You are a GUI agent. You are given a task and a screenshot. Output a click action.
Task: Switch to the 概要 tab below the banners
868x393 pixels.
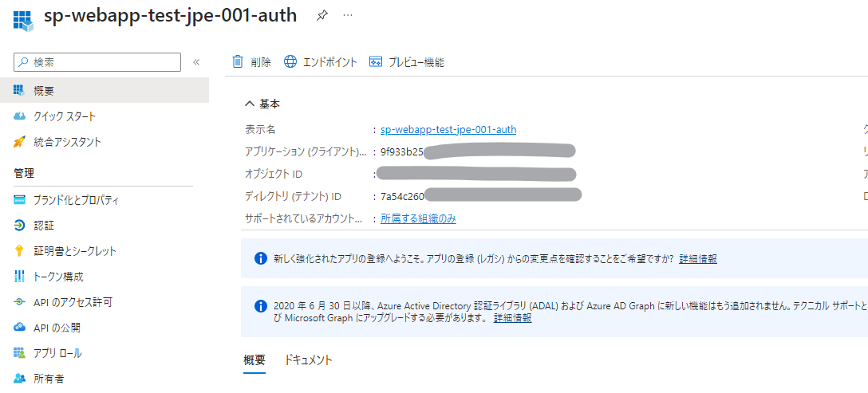click(254, 360)
